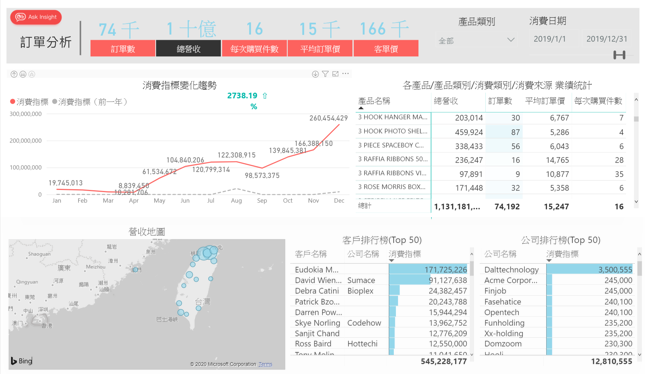The image size is (645, 374).
Task: Switch to the 客單價 metric
Action: (386, 49)
